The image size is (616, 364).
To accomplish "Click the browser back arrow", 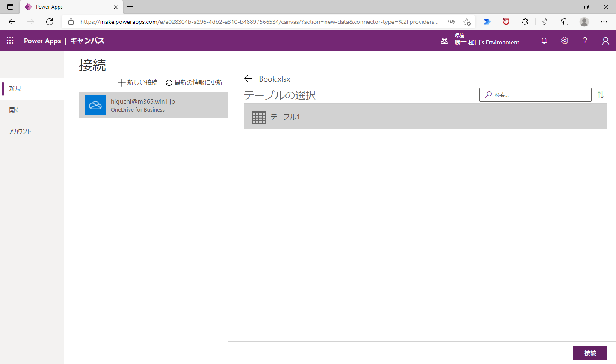I will click(x=12, y=22).
